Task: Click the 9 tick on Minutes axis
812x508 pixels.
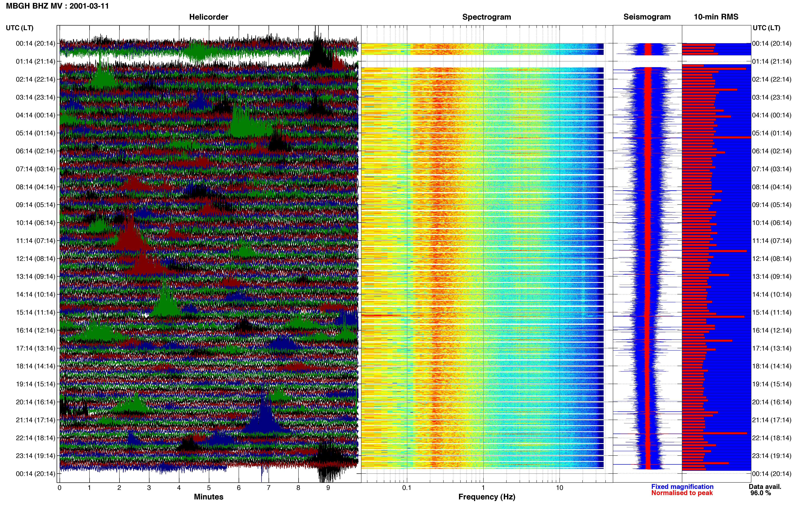Action: tap(328, 488)
